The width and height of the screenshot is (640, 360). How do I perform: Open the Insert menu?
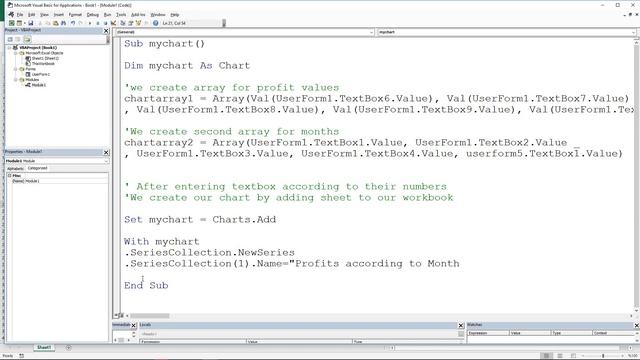point(59,15)
